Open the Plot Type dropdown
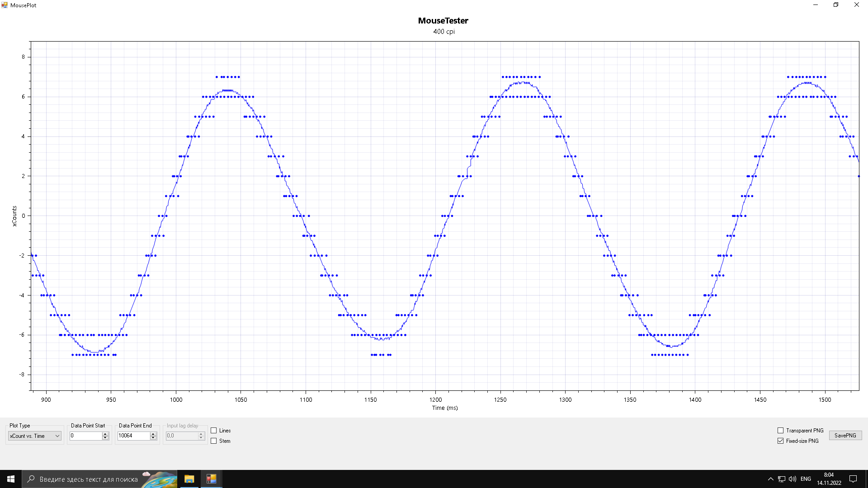Screen dimensions: 868x488 [x=35, y=436]
